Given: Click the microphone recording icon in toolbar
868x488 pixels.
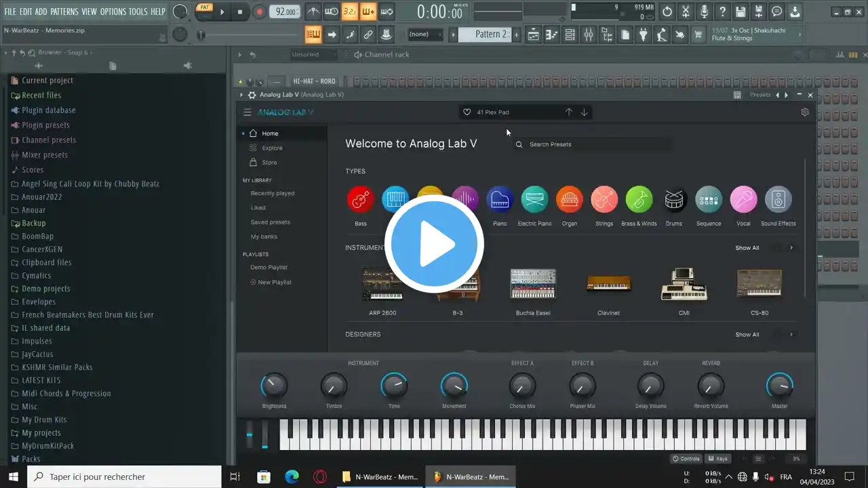Looking at the screenshot, I should [x=704, y=12].
